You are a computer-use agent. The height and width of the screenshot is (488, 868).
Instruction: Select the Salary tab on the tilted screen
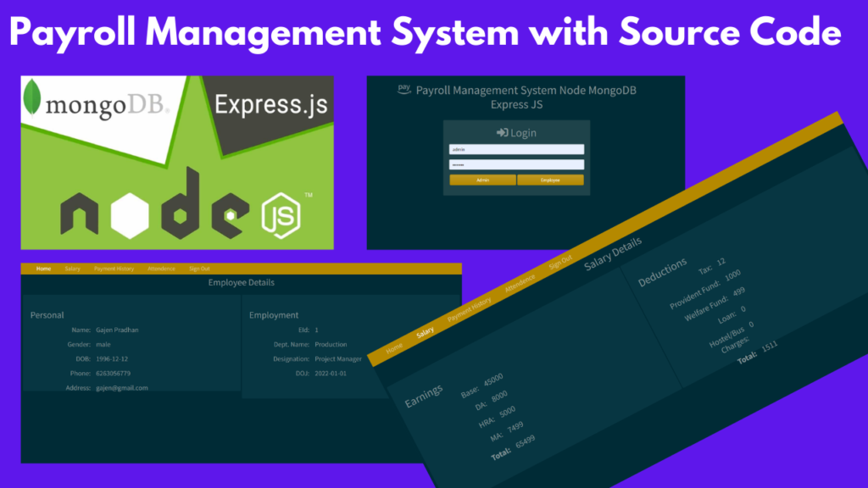tap(424, 330)
